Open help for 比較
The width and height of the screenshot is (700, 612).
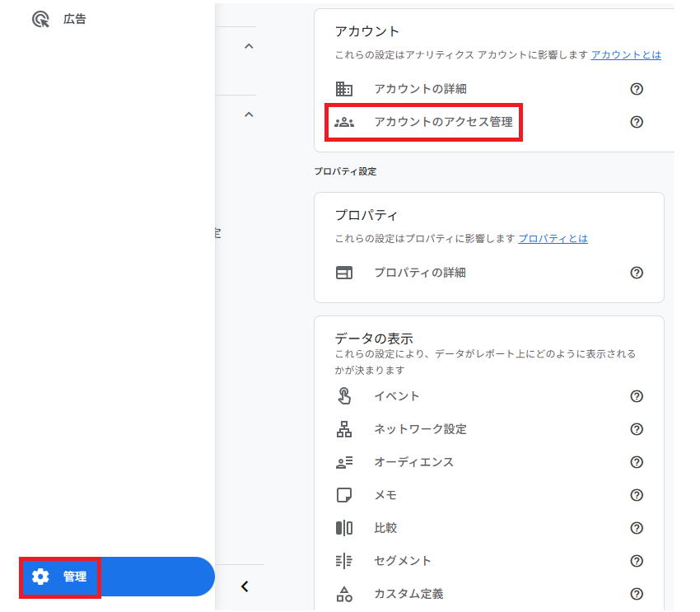636,528
